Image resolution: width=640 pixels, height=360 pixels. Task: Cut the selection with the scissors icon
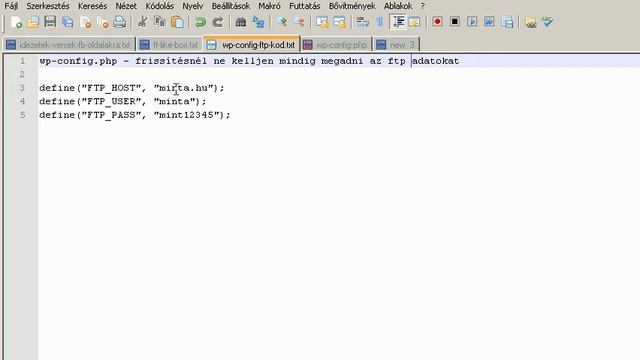[x=142, y=22]
